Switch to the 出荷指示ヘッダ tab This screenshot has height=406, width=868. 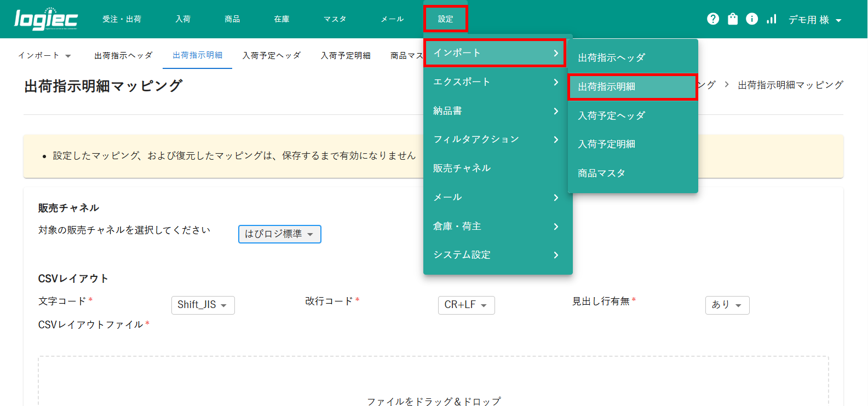pyautogui.click(x=123, y=55)
